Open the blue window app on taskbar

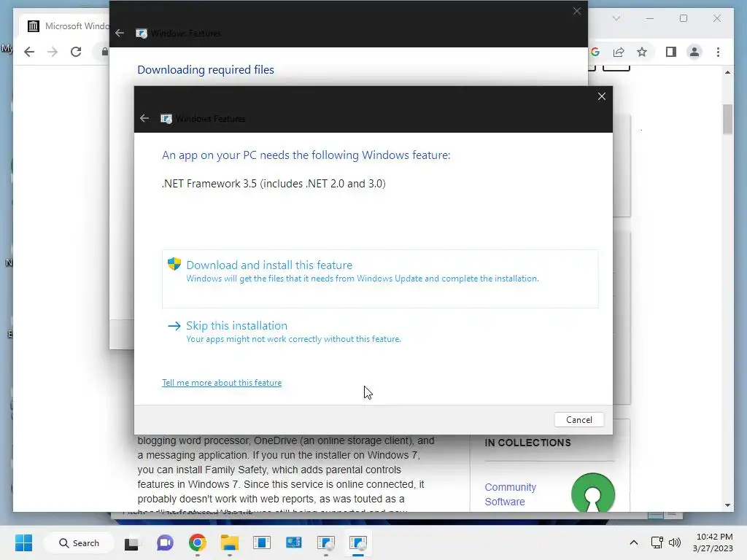point(262,542)
